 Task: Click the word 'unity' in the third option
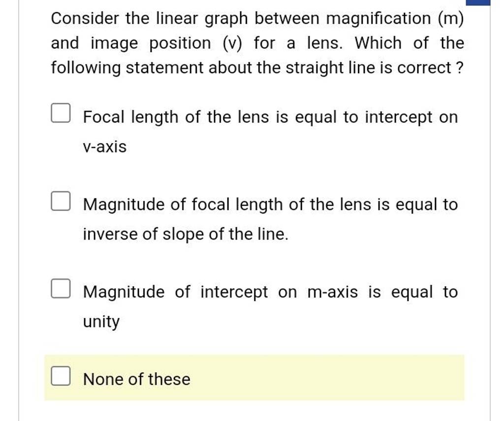click(100, 321)
